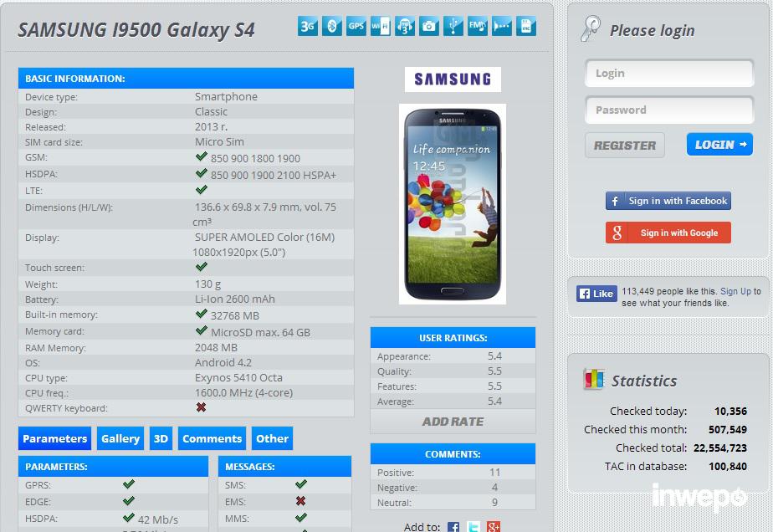The height and width of the screenshot is (532, 773).
Task: Click the GPS feature icon
Action: [356, 26]
